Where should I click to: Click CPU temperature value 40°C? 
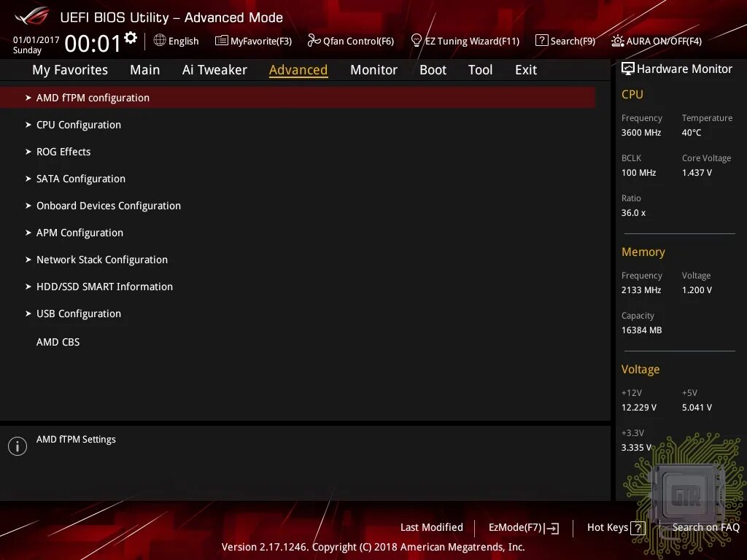pyautogui.click(x=692, y=133)
